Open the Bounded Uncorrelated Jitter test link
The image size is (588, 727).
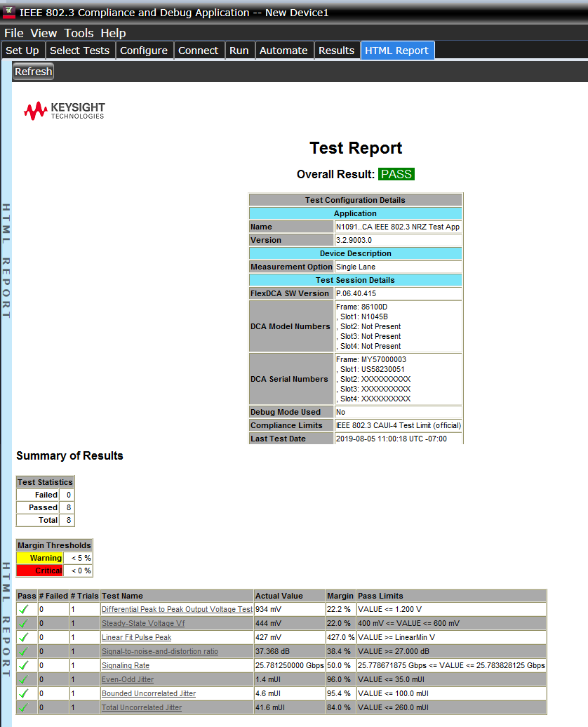(148, 693)
